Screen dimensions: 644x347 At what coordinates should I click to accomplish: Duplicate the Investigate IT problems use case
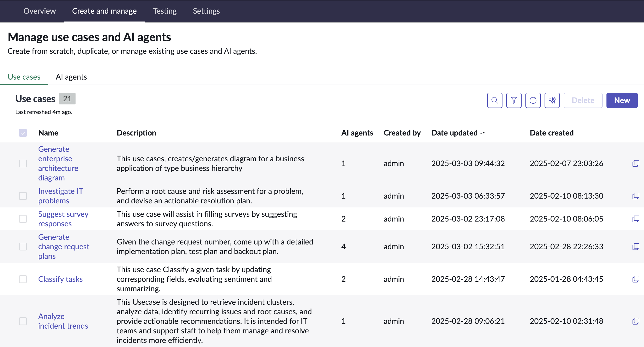[x=635, y=196]
